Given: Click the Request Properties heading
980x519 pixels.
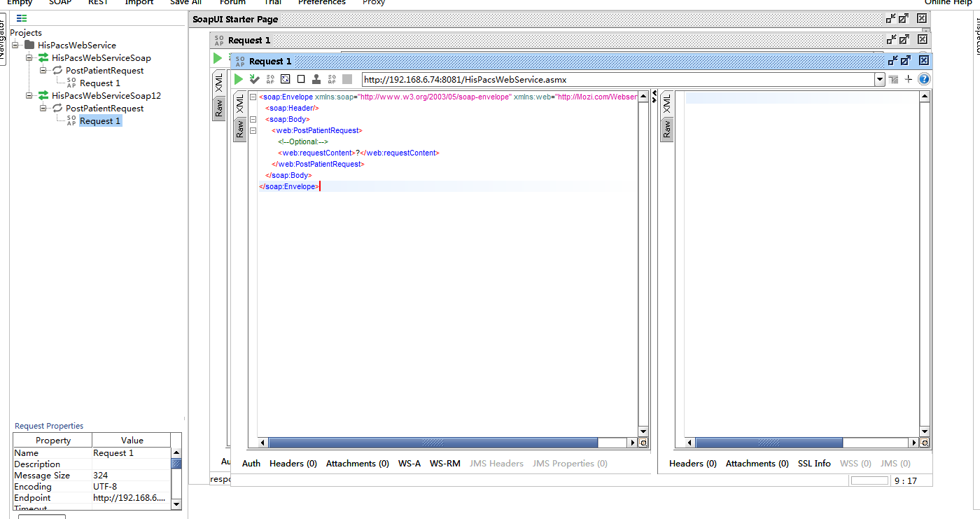Looking at the screenshot, I should point(49,426).
